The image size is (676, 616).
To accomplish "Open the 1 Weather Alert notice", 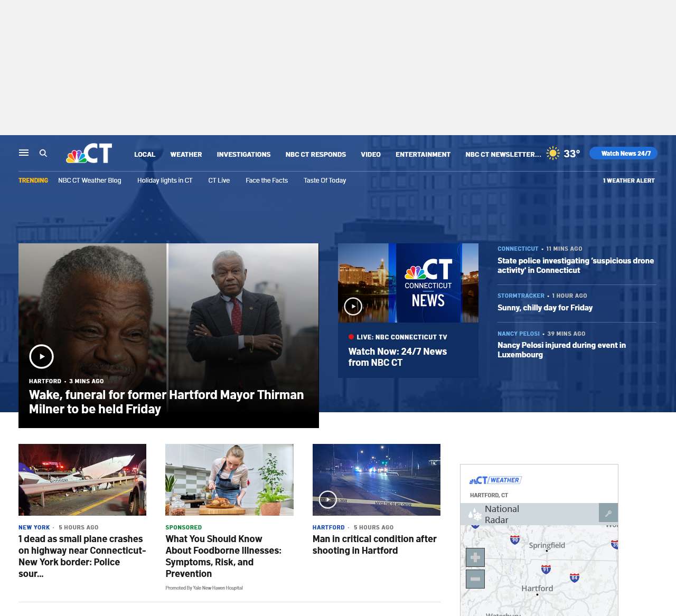I will (x=628, y=181).
